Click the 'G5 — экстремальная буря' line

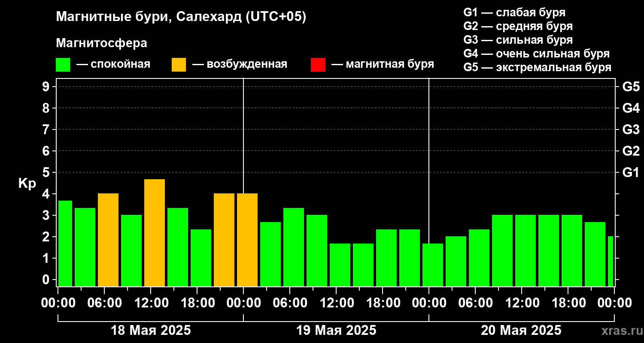tap(537, 67)
